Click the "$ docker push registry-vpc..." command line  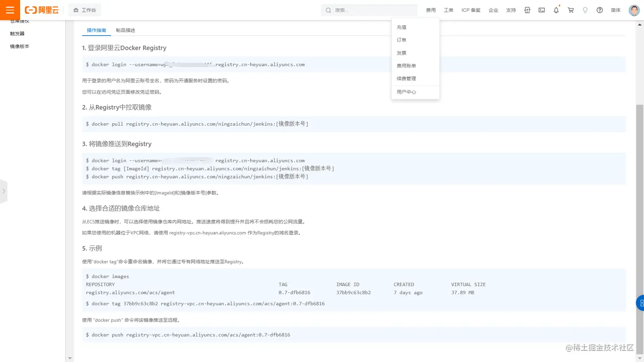[188, 335]
